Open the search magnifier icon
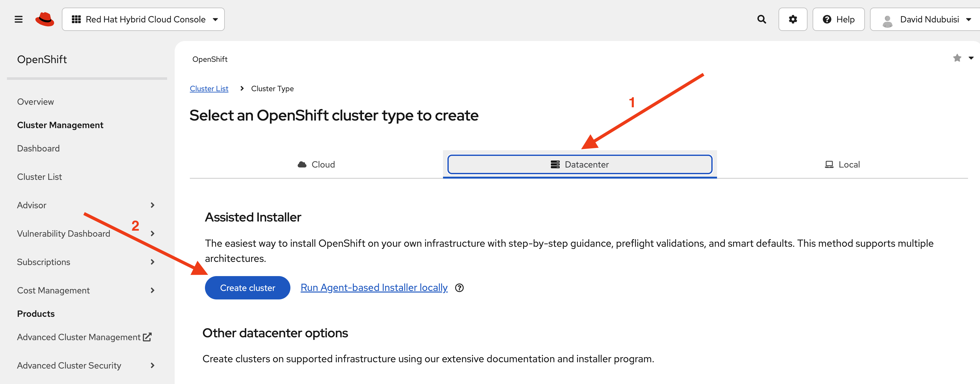 [761, 19]
